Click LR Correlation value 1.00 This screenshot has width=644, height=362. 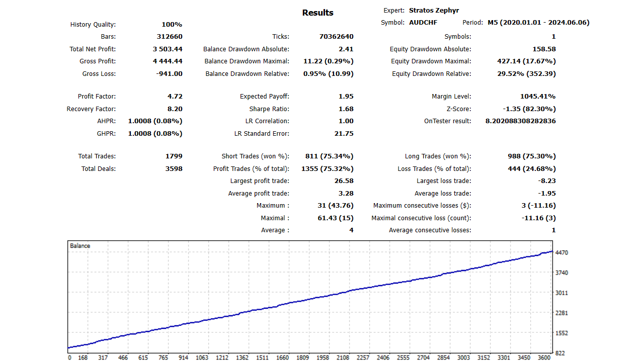pyautogui.click(x=346, y=121)
